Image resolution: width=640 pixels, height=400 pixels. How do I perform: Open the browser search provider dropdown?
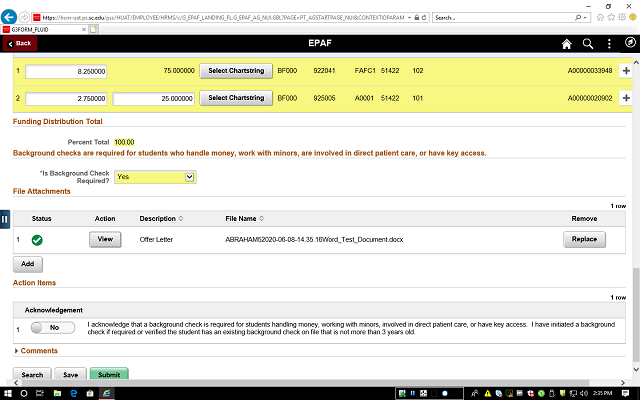tap(585, 18)
